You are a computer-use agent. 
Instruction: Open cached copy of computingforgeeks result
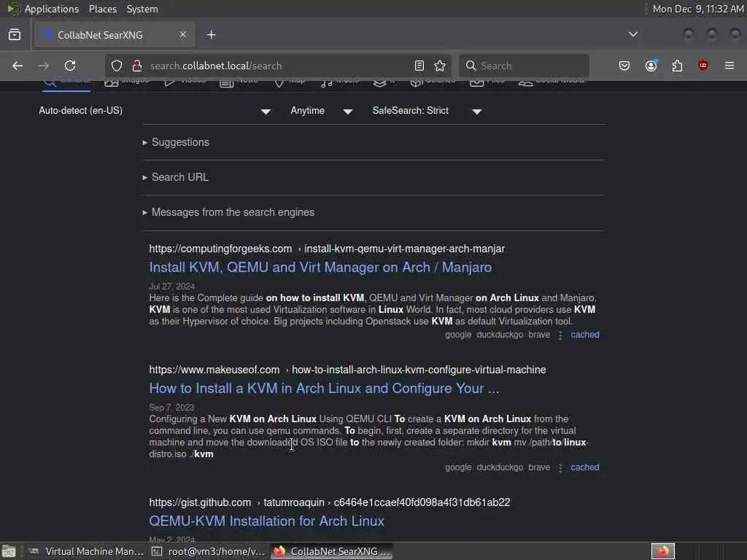point(585,335)
